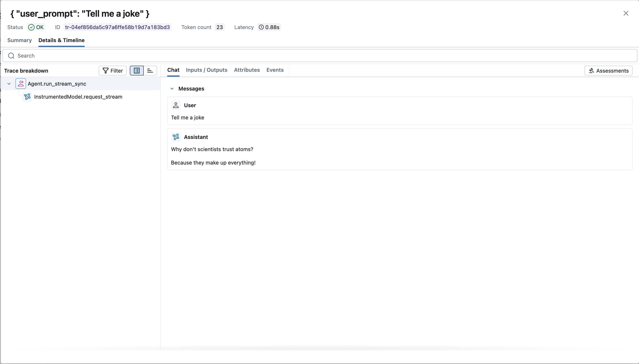The width and height of the screenshot is (639, 364).
Task: Click the User avatar icon in Messages
Action: (x=176, y=105)
